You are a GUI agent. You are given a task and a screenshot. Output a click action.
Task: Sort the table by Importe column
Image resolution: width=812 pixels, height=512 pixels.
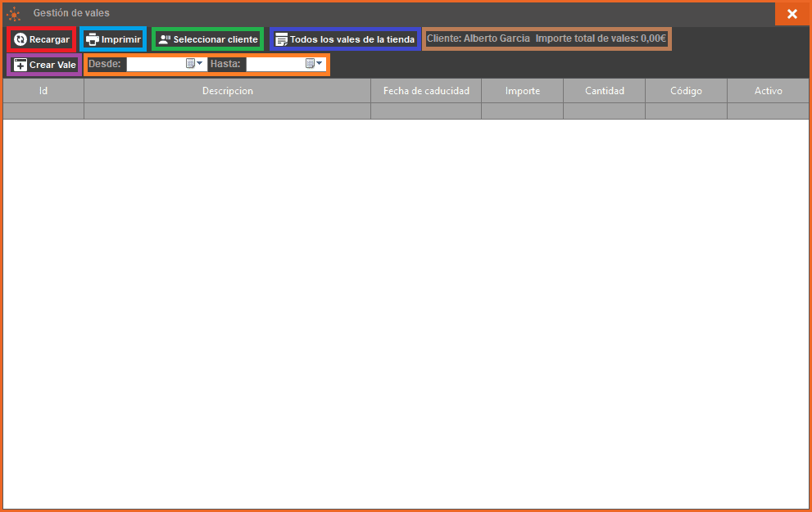click(x=522, y=91)
